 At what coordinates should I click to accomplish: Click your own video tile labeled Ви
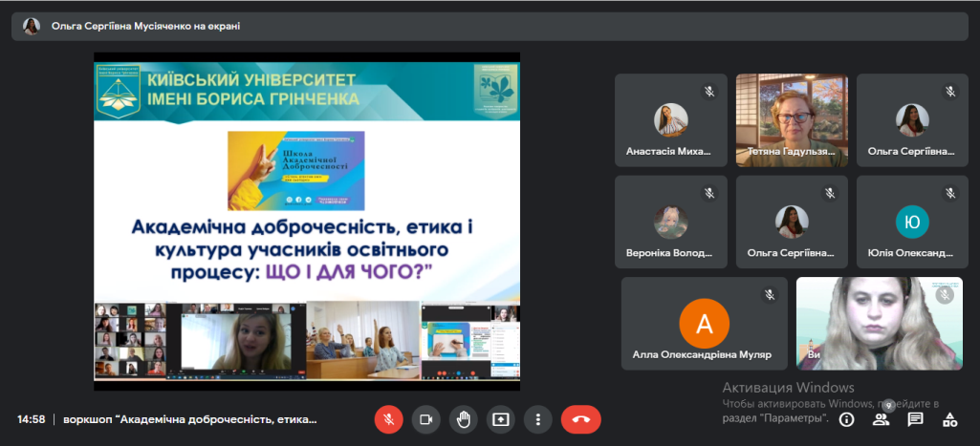click(x=879, y=323)
